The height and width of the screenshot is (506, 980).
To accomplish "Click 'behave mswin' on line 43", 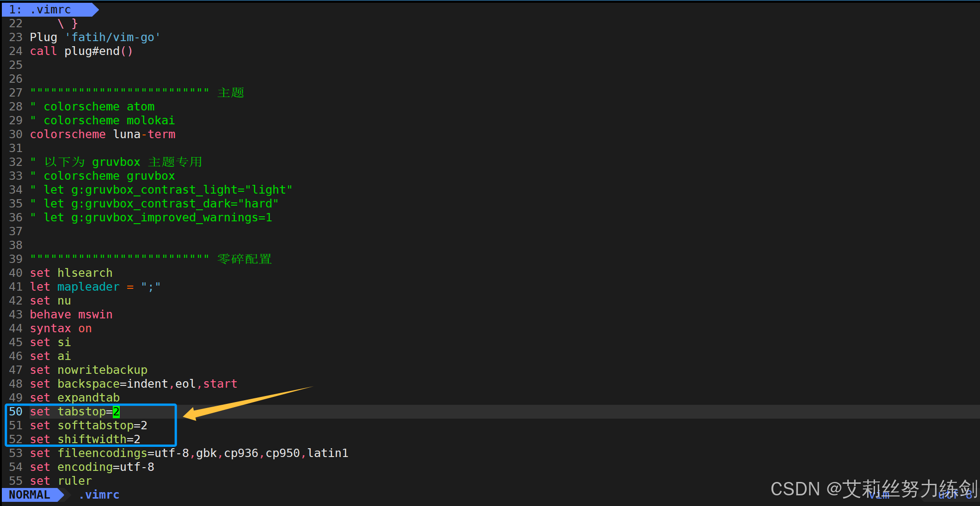I will click(x=71, y=314).
